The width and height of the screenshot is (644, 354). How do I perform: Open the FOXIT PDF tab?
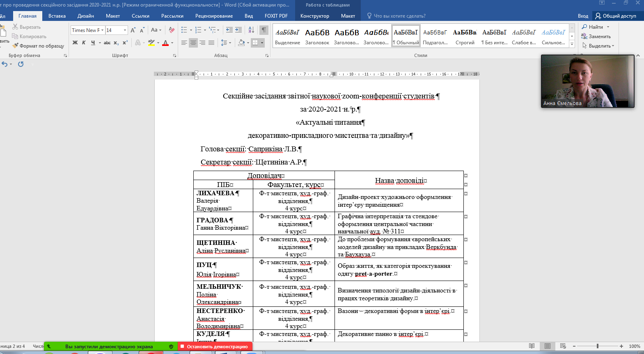(276, 16)
